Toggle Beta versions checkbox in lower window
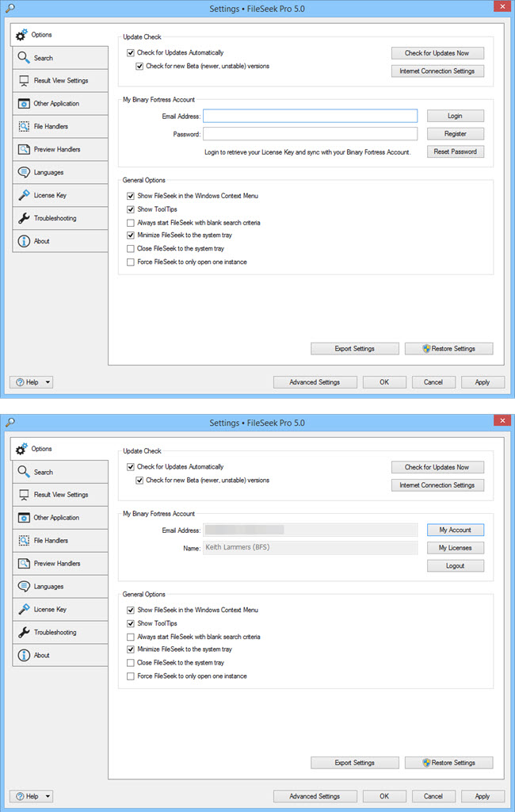 tap(139, 481)
